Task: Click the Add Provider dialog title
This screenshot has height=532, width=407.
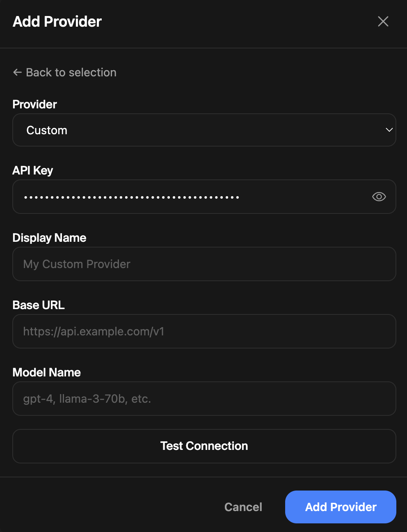Action: click(57, 21)
